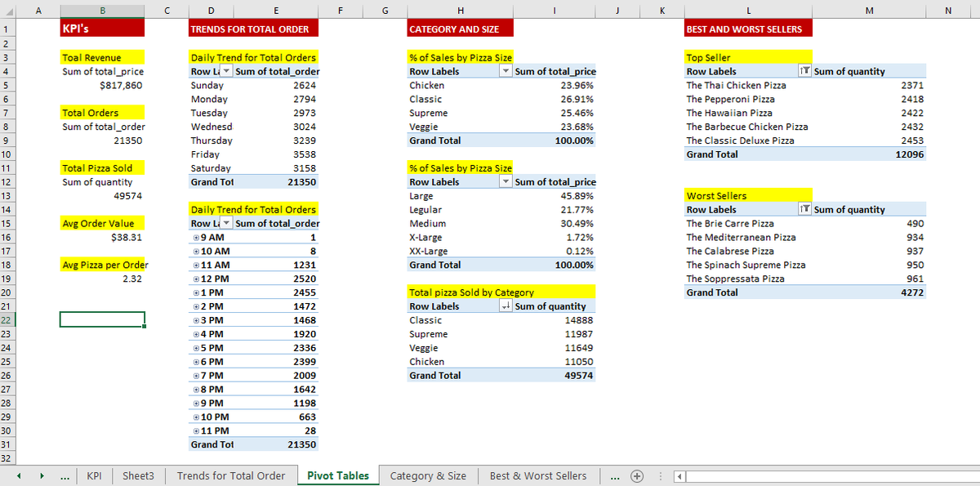This screenshot has width=980, height=486.
Task: Open Worst Sellers Row Labels filter dropdown
Action: (x=806, y=210)
